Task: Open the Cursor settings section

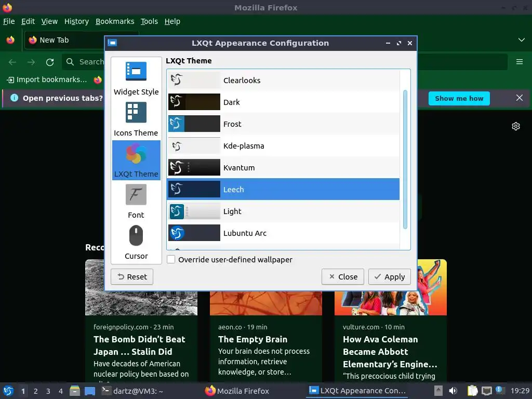Action: (136, 242)
